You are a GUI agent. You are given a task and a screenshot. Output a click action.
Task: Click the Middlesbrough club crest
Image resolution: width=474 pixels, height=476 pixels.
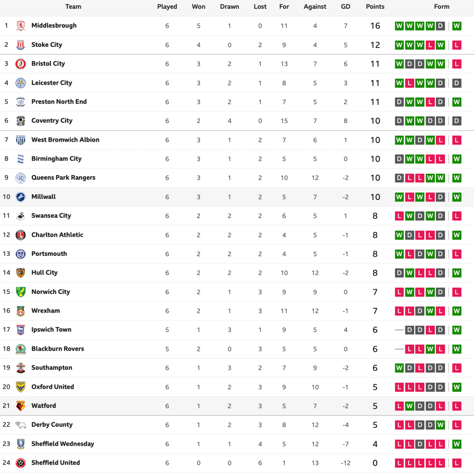(x=21, y=26)
